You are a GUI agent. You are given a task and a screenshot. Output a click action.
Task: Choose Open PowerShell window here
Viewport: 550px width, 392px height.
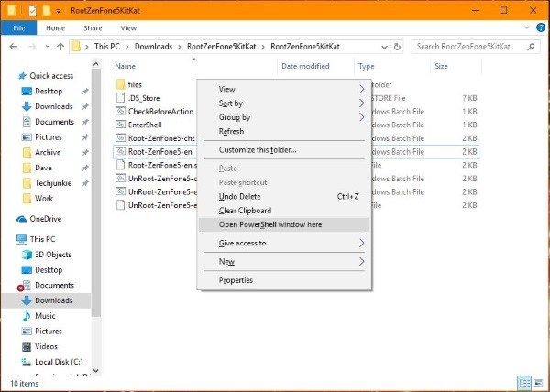[285, 224]
